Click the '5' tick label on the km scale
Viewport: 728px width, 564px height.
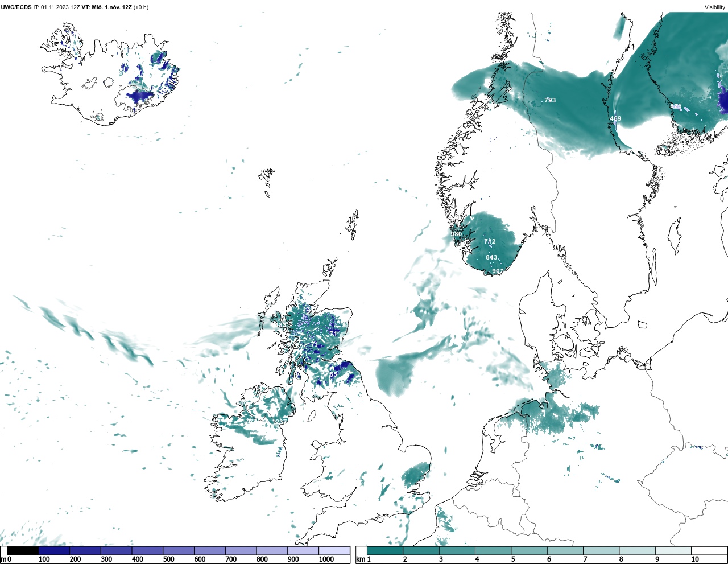[x=513, y=559]
